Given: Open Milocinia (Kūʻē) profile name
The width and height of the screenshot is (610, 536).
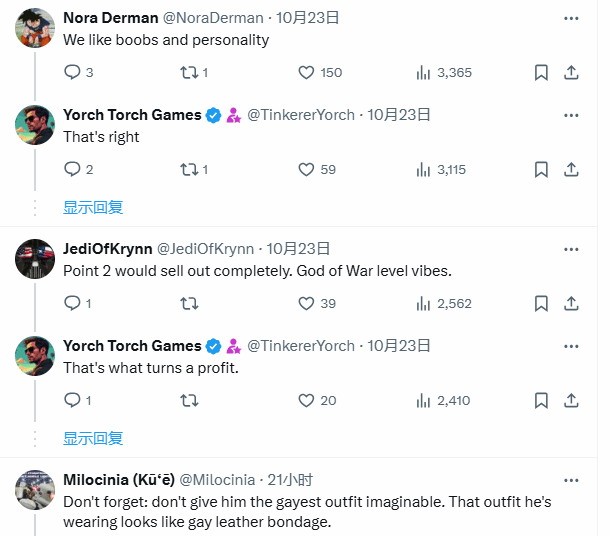Looking at the screenshot, I should coord(119,480).
